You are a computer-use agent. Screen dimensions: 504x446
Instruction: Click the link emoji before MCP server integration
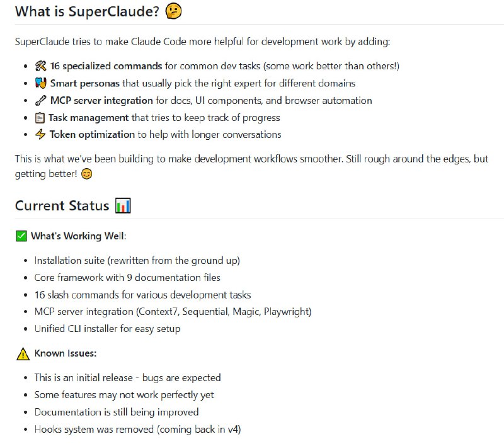coord(41,100)
